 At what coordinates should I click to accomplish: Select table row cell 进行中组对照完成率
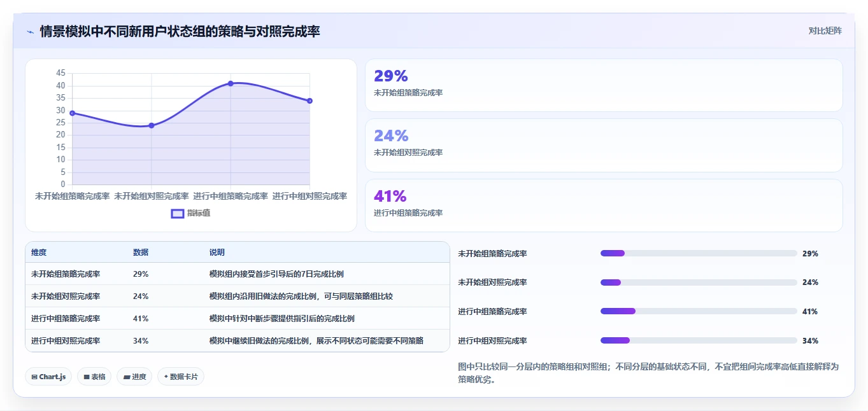[66, 341]
